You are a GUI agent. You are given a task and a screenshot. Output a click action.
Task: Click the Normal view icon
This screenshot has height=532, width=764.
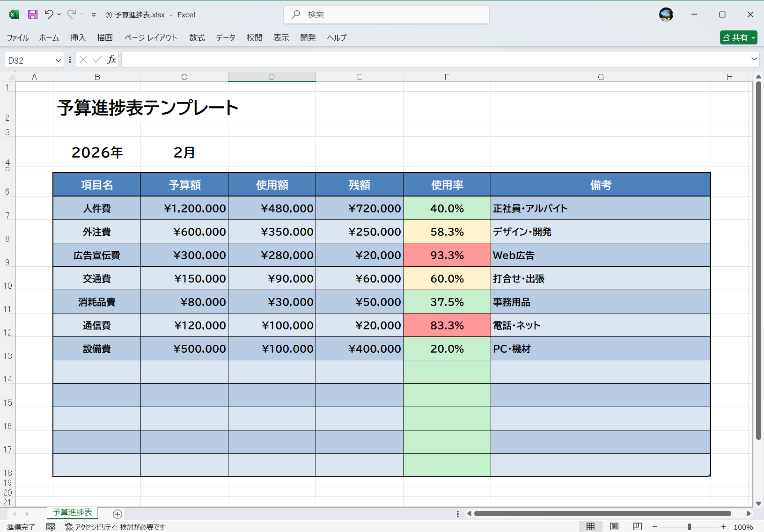pos(591,526)
